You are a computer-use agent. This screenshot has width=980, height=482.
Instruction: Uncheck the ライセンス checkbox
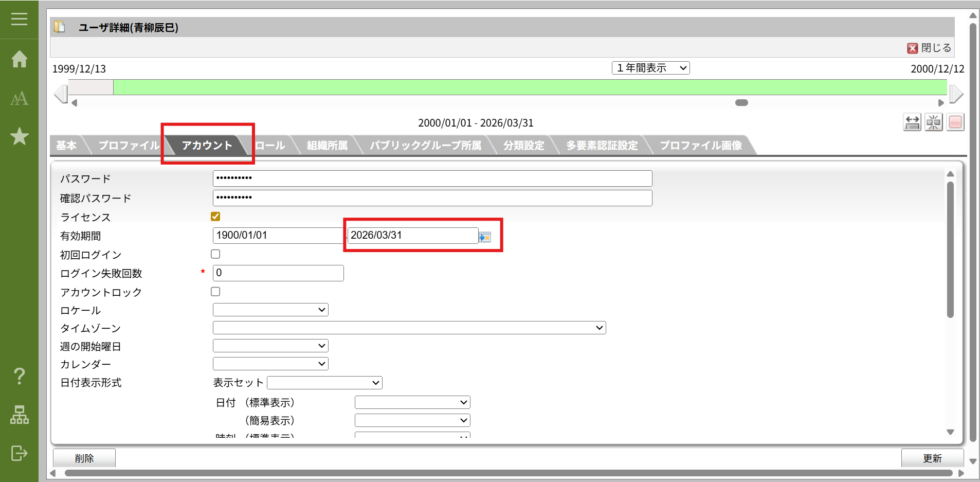[215, 217]
